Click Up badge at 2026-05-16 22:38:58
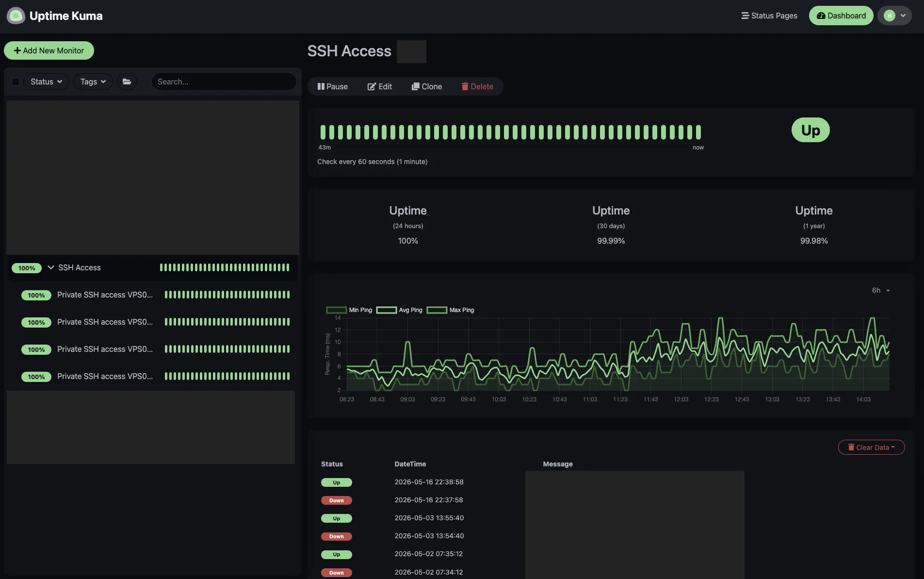 coord(337,482)
